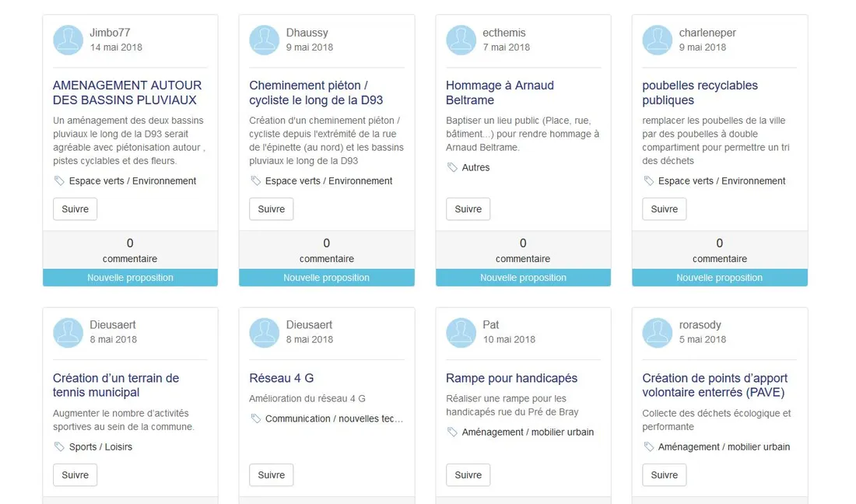Follow the 'Rampe pour handicapés' proposal

point(468,475)
